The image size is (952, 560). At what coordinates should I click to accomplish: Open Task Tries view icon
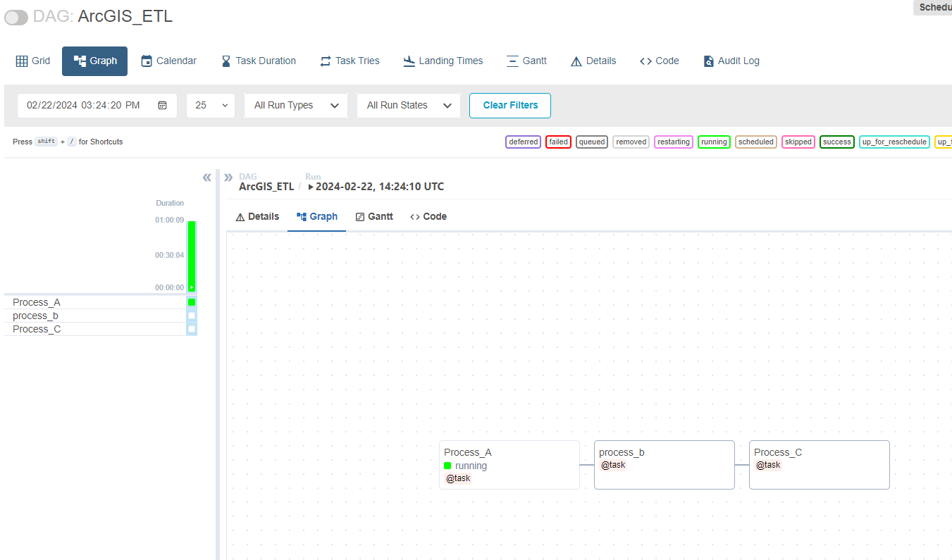(323, 61)
